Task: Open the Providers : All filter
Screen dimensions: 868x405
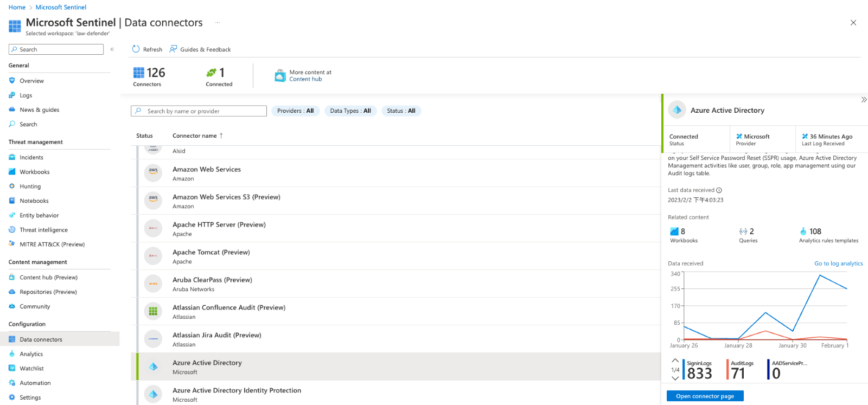Action: 295,111
